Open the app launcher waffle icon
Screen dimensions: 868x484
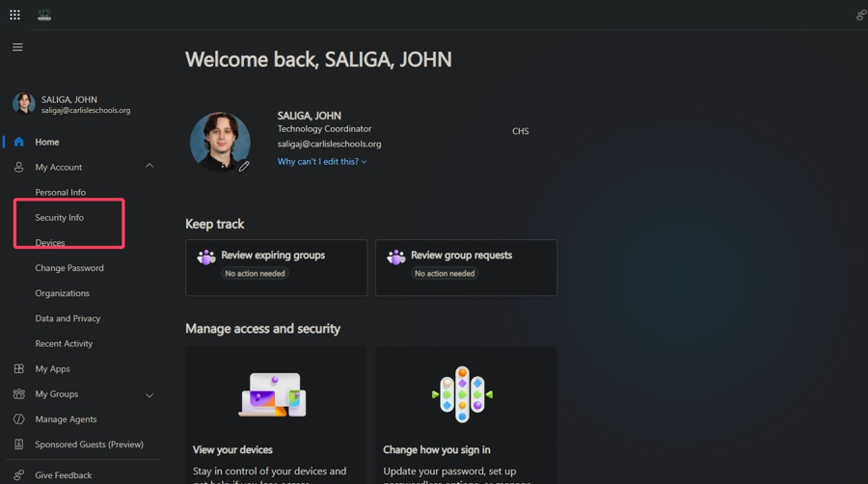click(x=14, y=14)
